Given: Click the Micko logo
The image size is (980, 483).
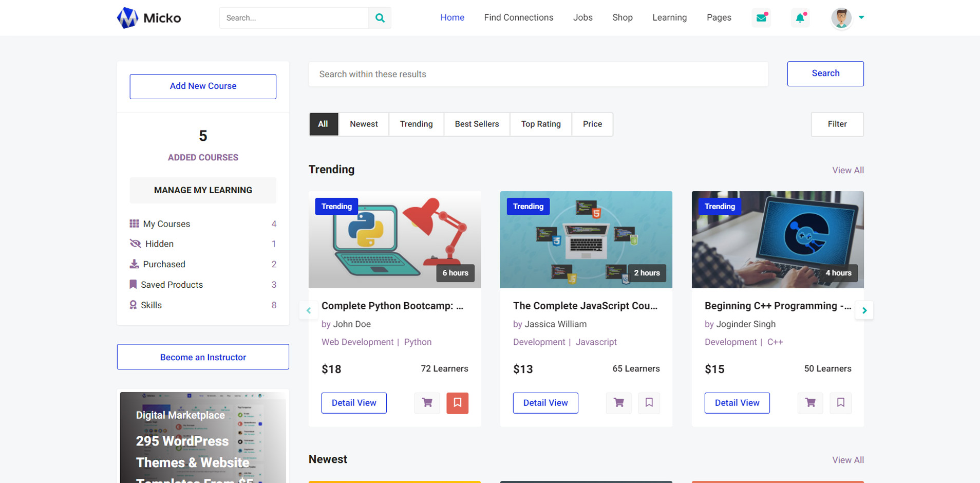Looking at the screenshot, I should point(149,18).
